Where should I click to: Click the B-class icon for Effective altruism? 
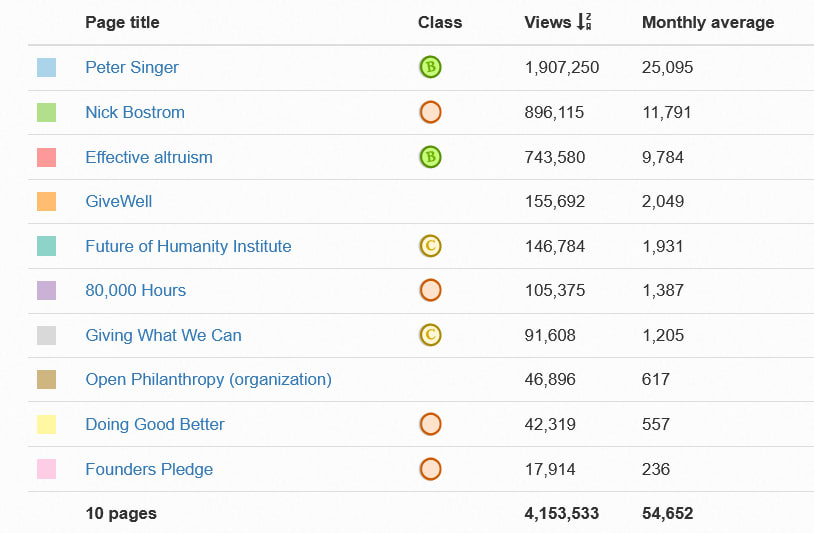[x=430, y=157]
